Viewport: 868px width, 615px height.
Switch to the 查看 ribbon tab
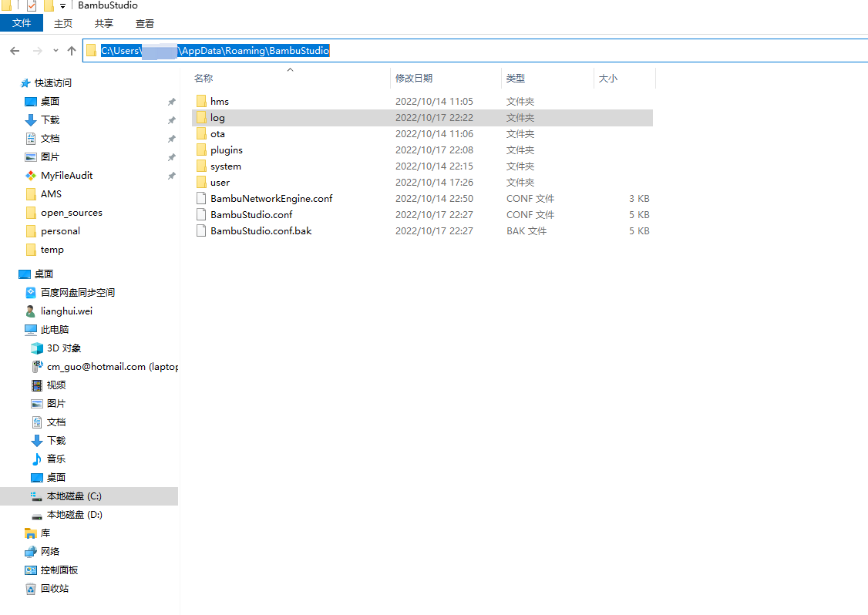(144, 23)
